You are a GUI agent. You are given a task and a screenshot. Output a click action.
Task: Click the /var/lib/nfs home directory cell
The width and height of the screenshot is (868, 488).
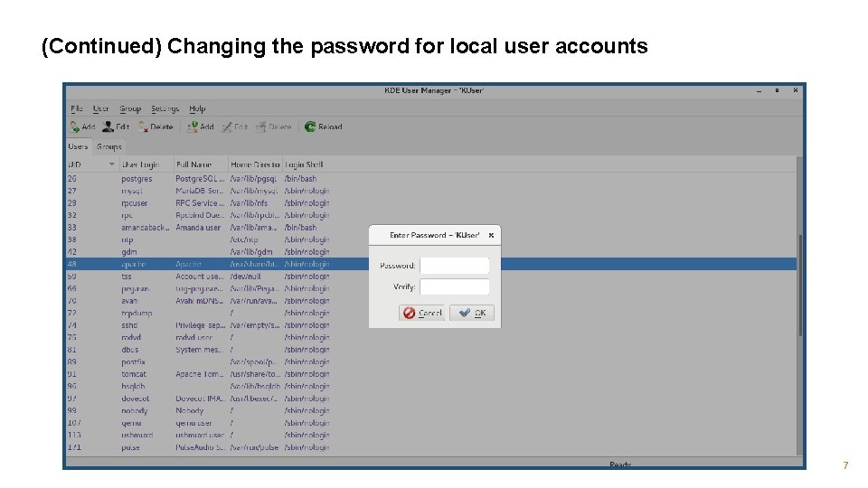(x=250, y=203)
